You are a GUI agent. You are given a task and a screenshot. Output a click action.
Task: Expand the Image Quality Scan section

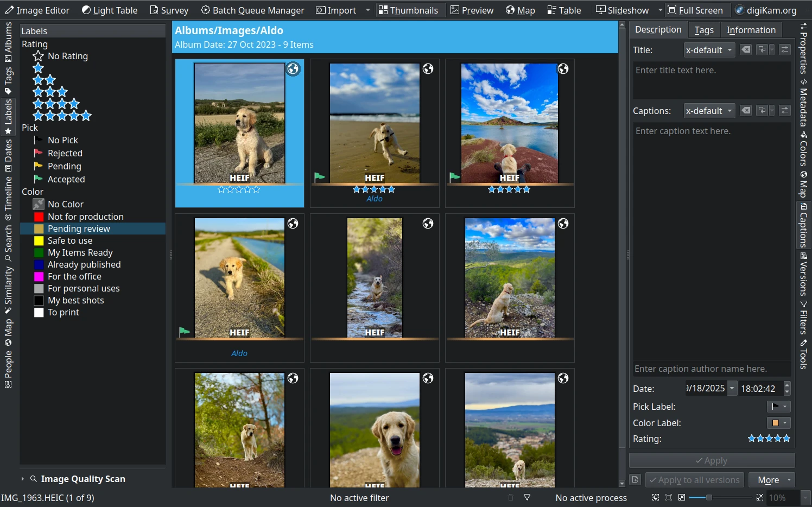(83, 478)
